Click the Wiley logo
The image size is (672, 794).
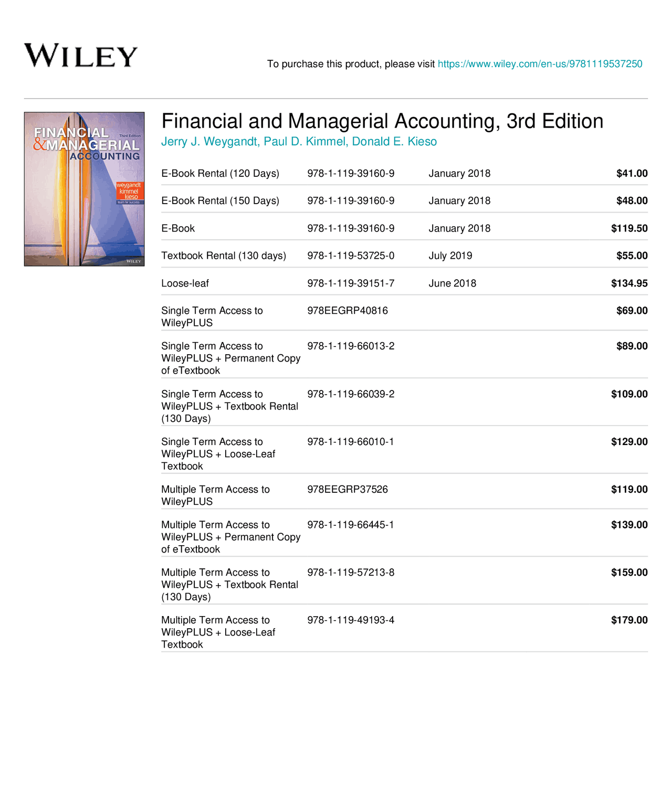click(x=81, y=56)
